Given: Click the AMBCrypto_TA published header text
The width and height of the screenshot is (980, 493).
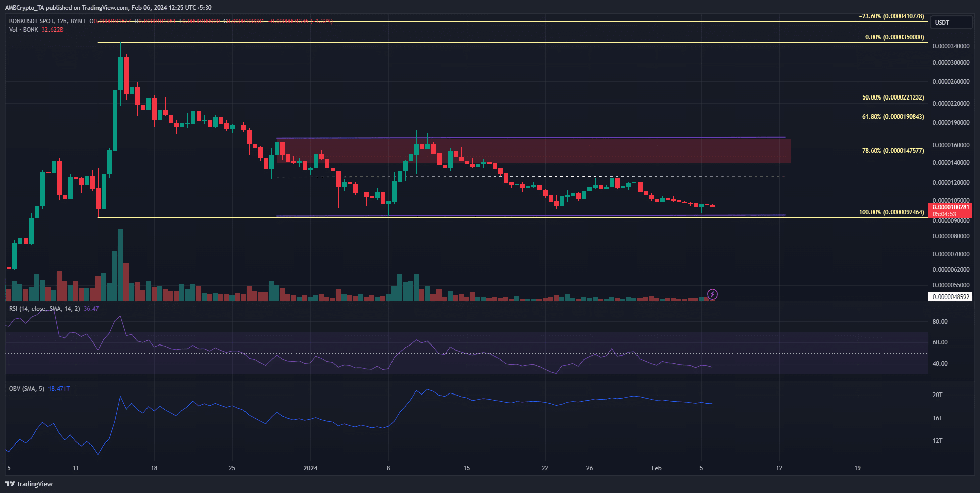Looking at the screenshot, I should click(108, 8).
